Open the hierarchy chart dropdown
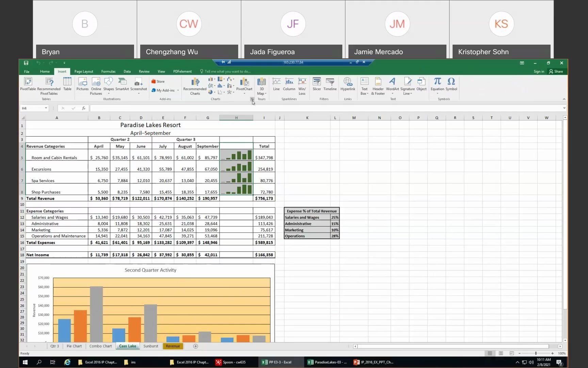Viewport: 588px width, 368px height. pos(221,79)
